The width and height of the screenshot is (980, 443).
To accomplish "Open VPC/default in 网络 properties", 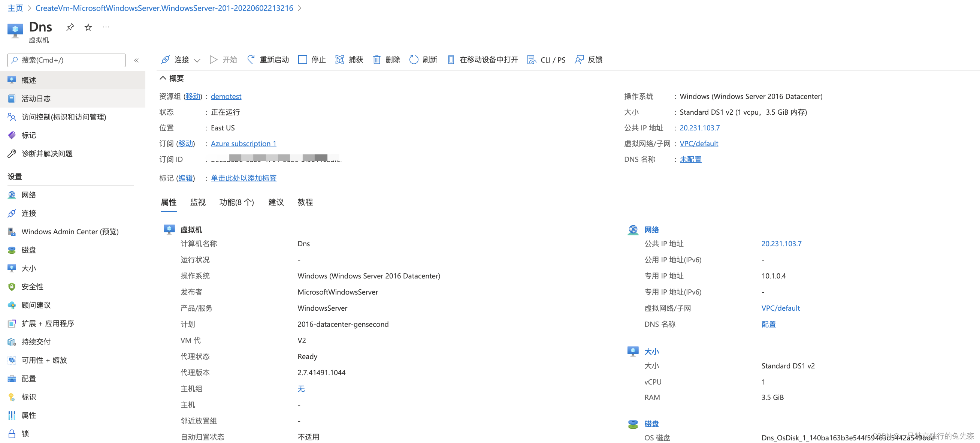I will coord(781,308).
